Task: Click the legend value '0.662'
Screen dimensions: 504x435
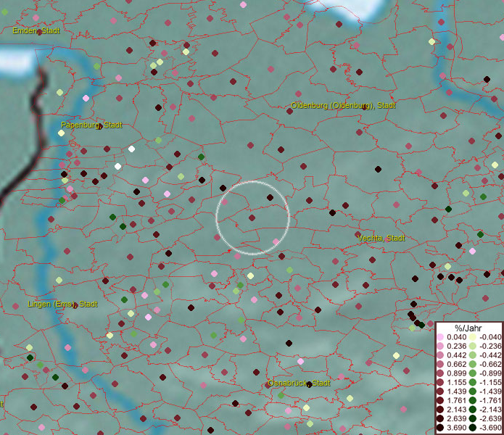Action: click(456, 365)
